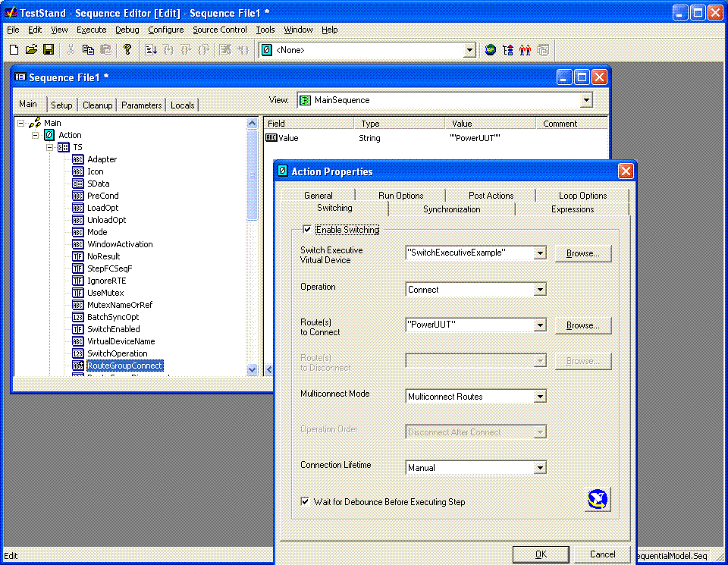Switch to the Synchronization tab
The width and height of the screenshot is (728, 565).
(x=451, y=209)
